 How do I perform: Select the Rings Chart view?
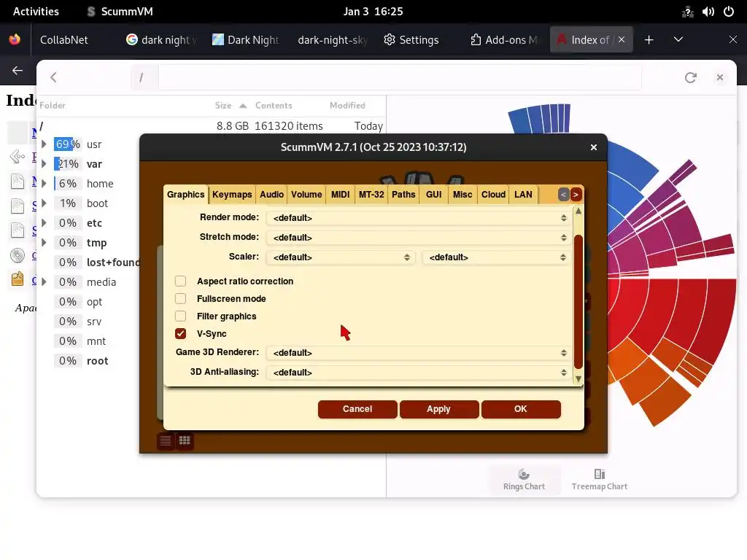click(x=524, y=479)
